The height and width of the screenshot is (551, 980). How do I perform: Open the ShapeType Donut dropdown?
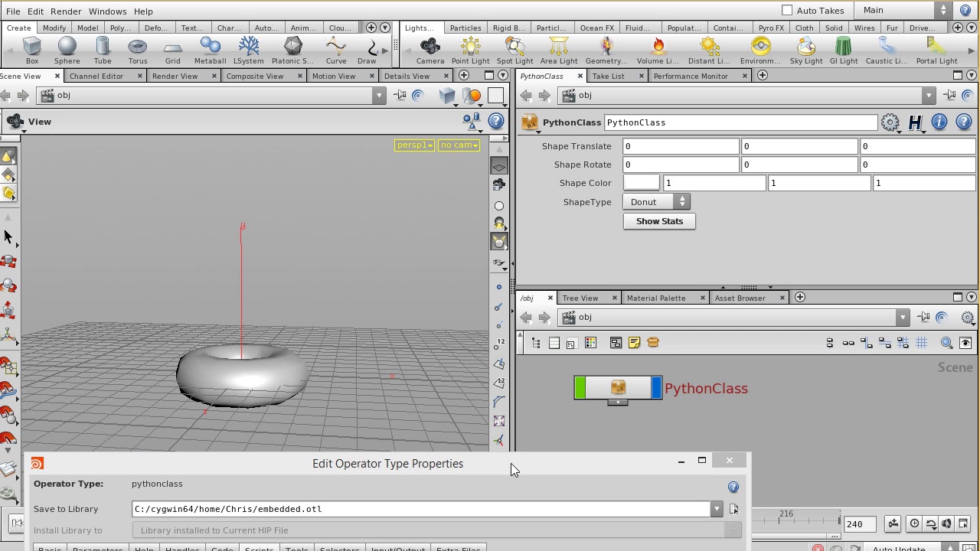[x=657, y=202]
